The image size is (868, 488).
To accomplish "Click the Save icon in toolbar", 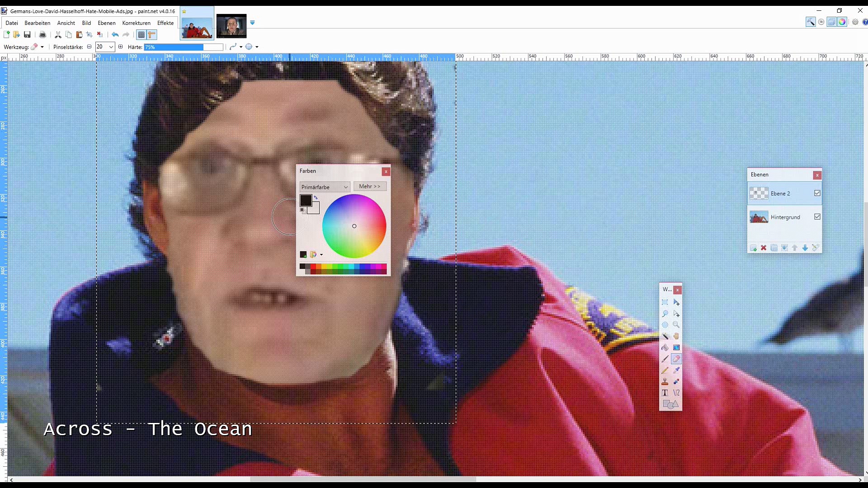I will click(27, 35).
